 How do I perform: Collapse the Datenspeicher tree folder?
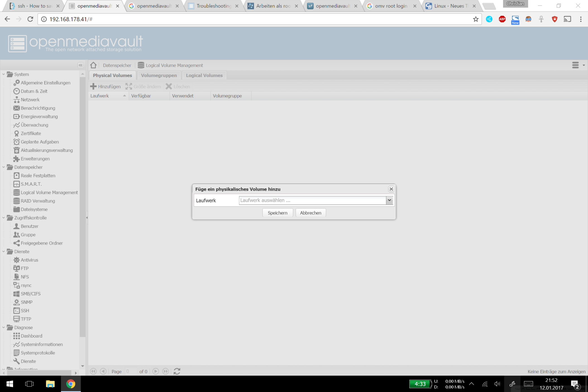point(4,167)
